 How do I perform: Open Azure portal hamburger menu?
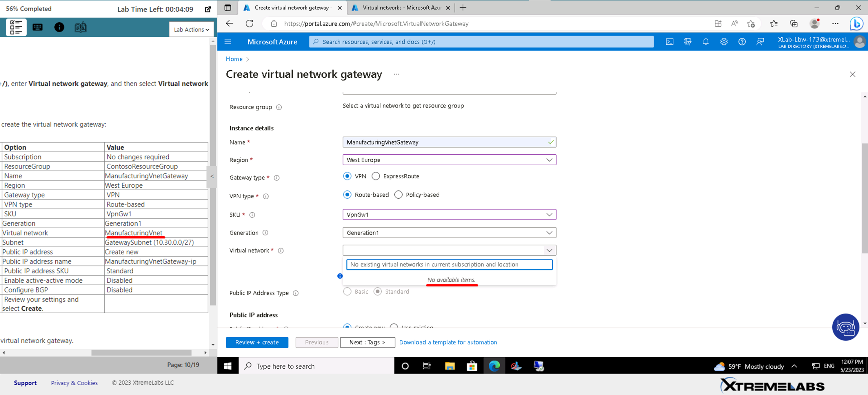pos(228,42)
